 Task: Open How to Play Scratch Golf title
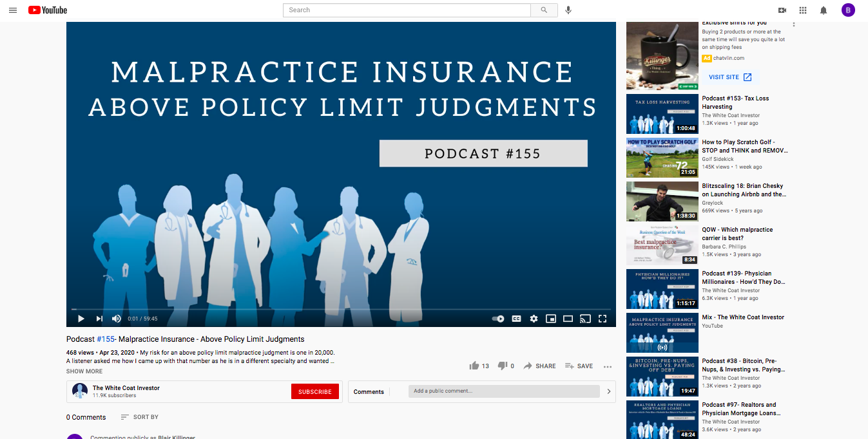point(745,146)
